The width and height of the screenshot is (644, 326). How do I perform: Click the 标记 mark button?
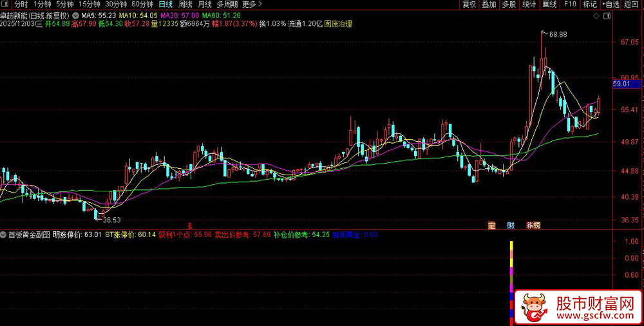590,5
